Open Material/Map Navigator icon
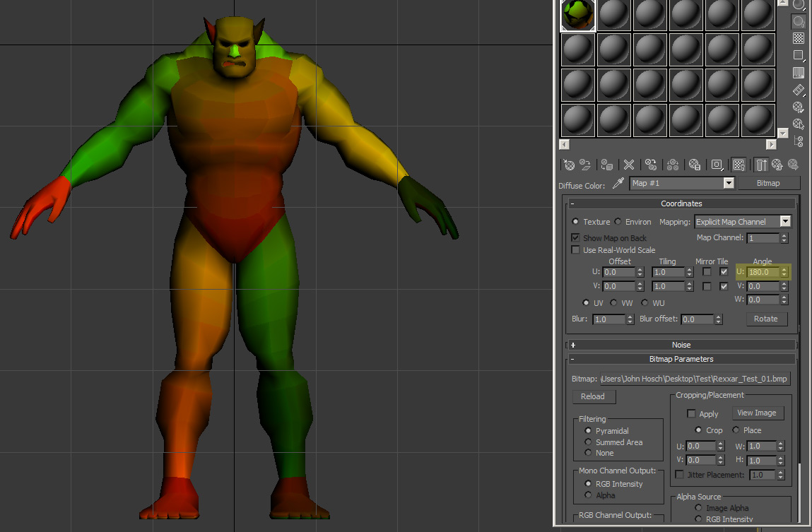The height and width of the screenshot is (532, 812). point(799,141)
